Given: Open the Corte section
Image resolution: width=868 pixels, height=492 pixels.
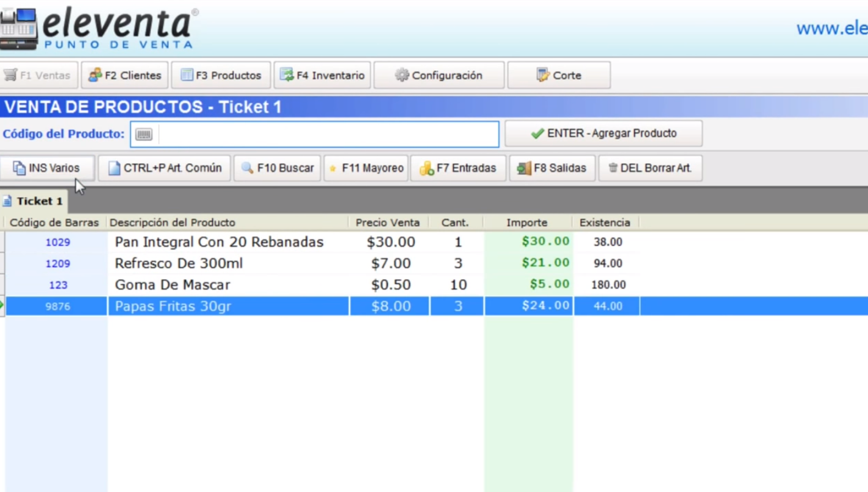Looking at the screenshot, I should 558,74.
